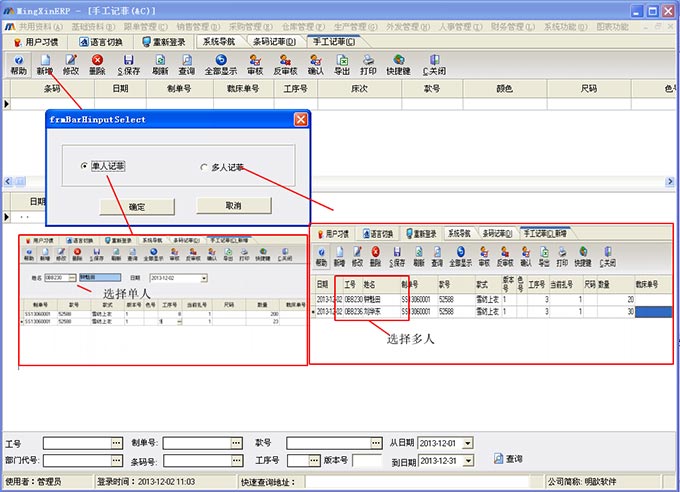Click status text 登录时间：2013-12-02 11:03
This screenshot has height=492, width=680.
coord(146,482)
